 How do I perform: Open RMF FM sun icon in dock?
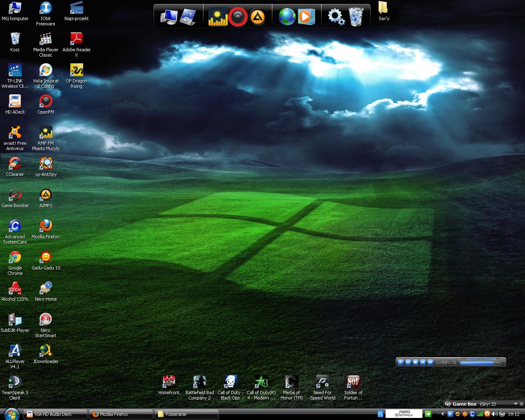coord(218,17)
